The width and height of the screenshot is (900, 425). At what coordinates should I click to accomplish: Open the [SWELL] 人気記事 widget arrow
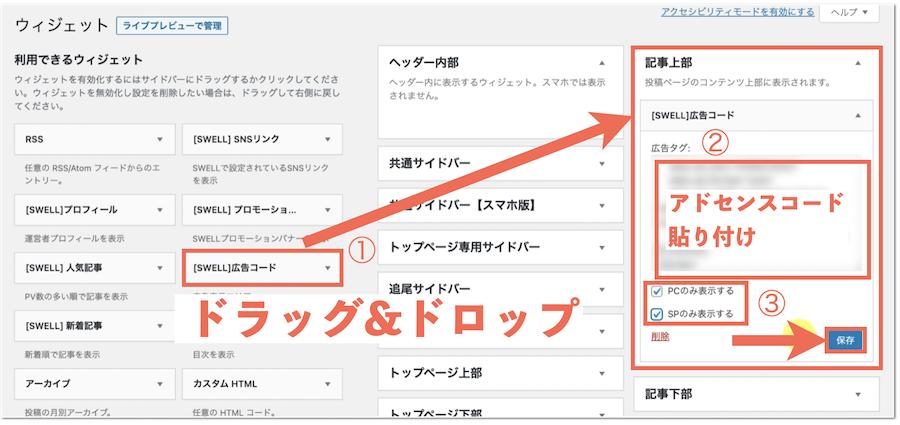(x=159, y=268)
